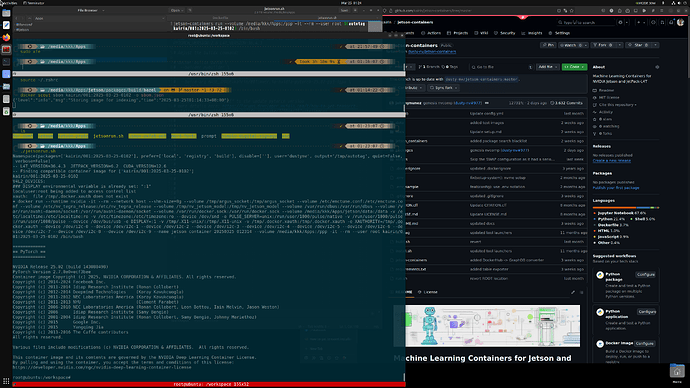Image resolution: width=690 pixels, height=388 pixels.
Task: Launch the text editor from the dock
Action: 6,26
